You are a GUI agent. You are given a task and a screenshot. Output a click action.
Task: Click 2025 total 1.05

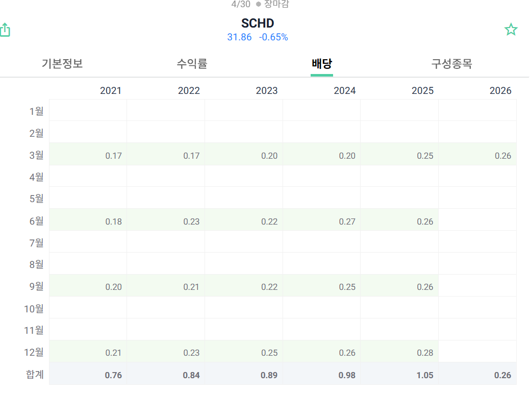[x=425, y=375]
